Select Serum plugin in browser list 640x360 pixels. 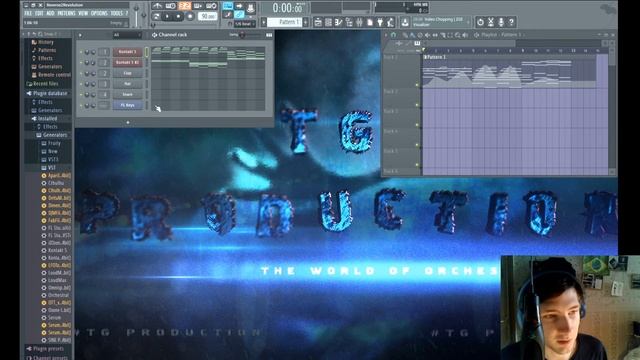54,318
